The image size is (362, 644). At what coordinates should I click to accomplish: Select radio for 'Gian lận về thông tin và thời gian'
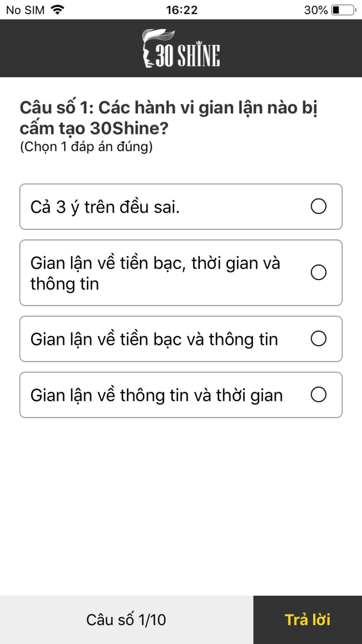[319, 394]
